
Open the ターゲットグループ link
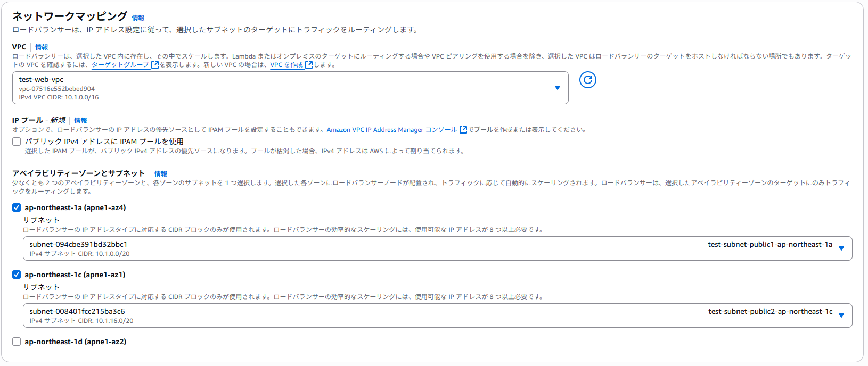(x=120, y=65)
